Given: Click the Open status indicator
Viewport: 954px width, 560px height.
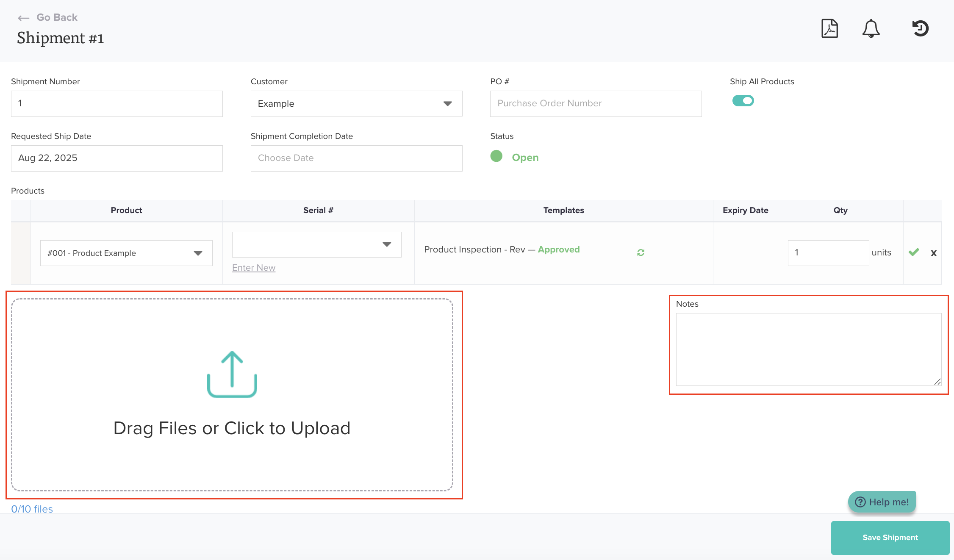Looking at the screenshot, I should (x=524, y=158).
